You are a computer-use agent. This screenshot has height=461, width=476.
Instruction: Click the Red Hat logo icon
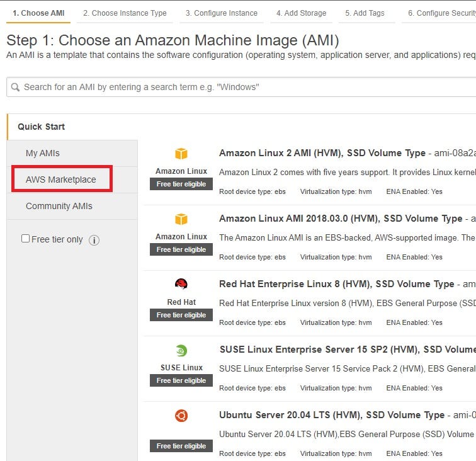point(181,284)
